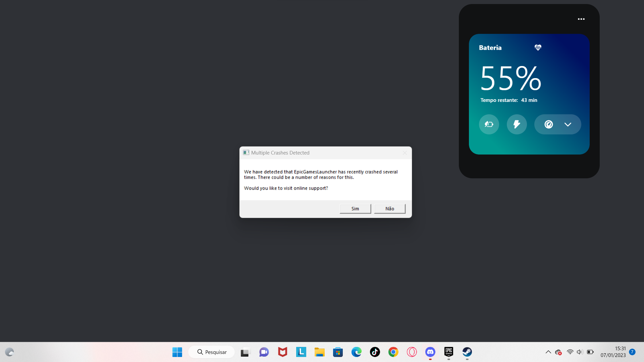This screenshot has width=644, height=362.
Task: Click the Pesquisar search box
Action: coord(211,352)
